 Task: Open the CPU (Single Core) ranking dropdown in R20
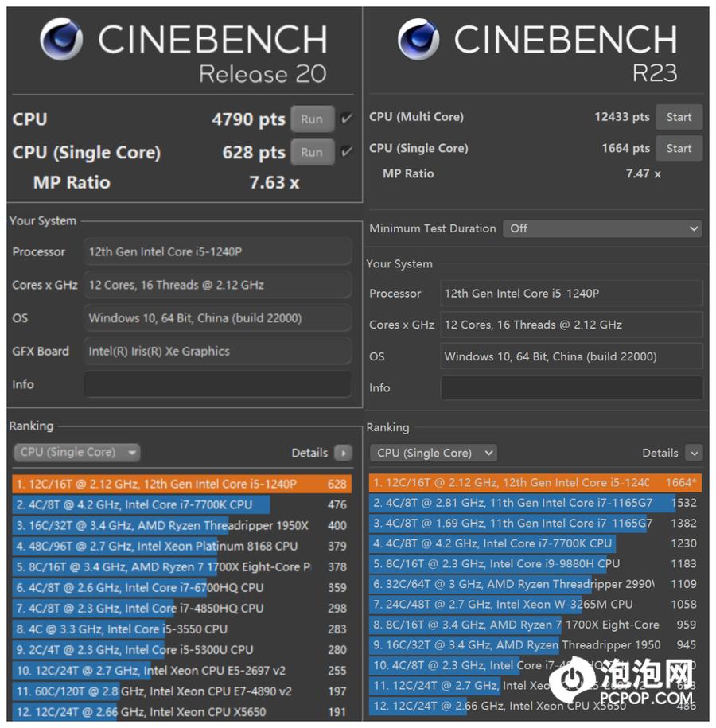pyautogui.click(x=76, y=452)
